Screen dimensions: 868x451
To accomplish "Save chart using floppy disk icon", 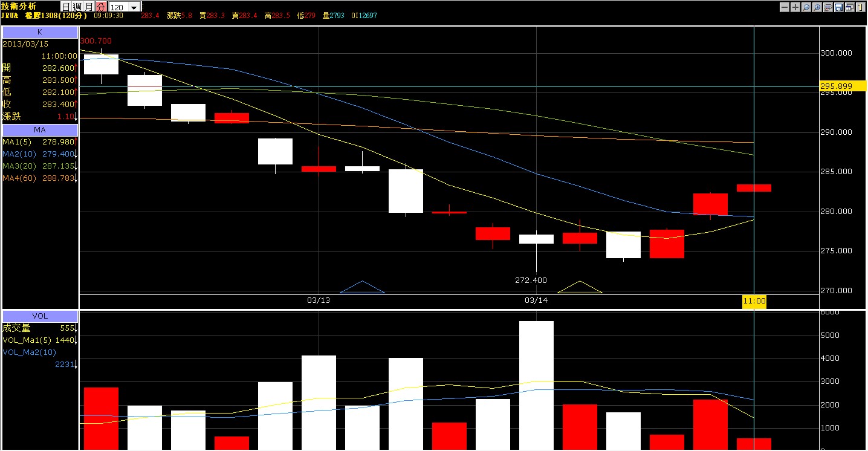I will pyautogui.click(x=839, y=7).
